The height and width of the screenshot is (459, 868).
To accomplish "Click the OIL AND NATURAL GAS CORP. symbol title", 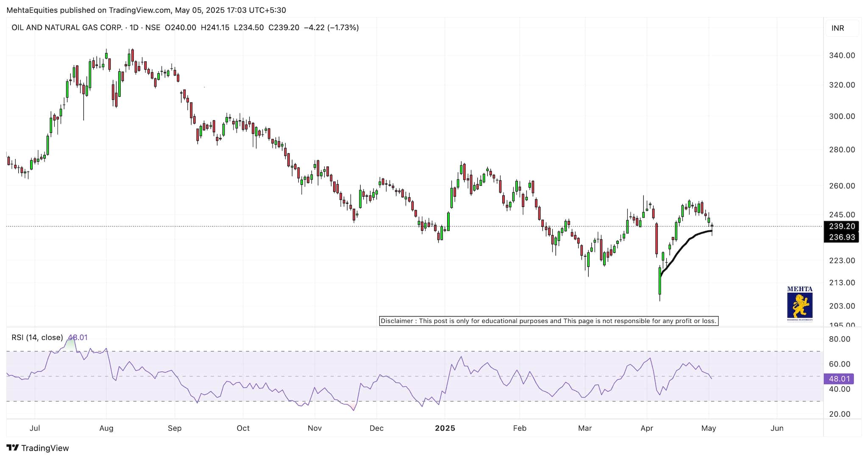I will [67, 28].
